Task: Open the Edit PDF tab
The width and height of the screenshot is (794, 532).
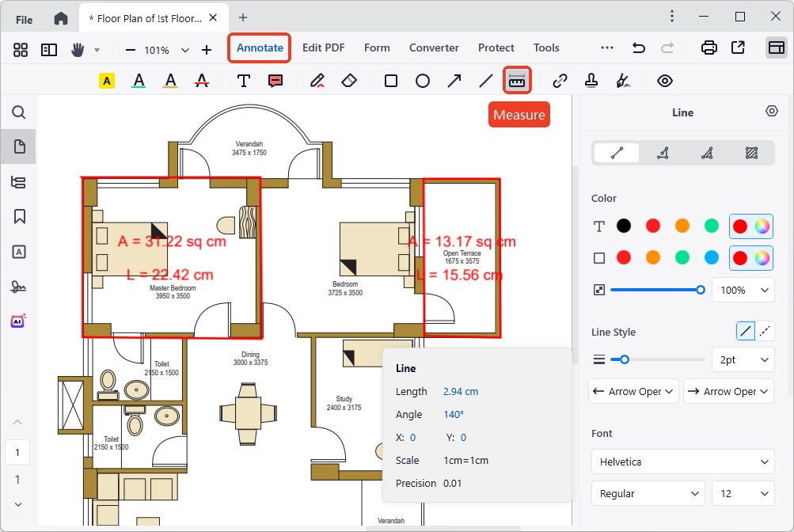Action: pyautogui.click(x=323, y=47)
